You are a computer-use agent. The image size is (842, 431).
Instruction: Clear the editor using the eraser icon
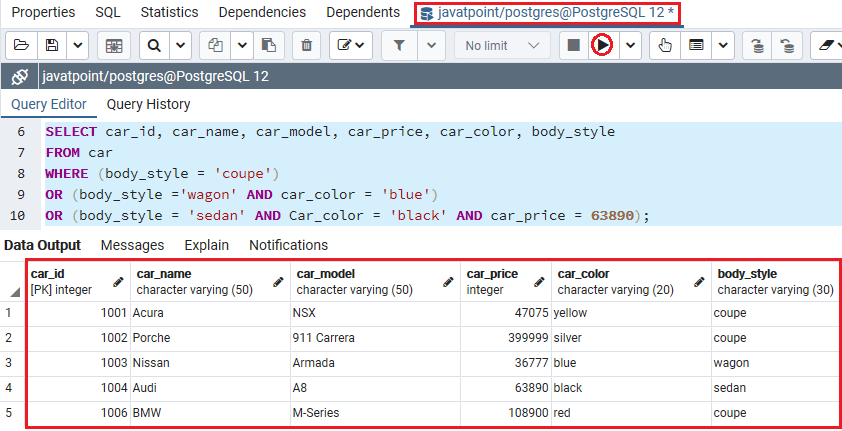coord(826,46)
